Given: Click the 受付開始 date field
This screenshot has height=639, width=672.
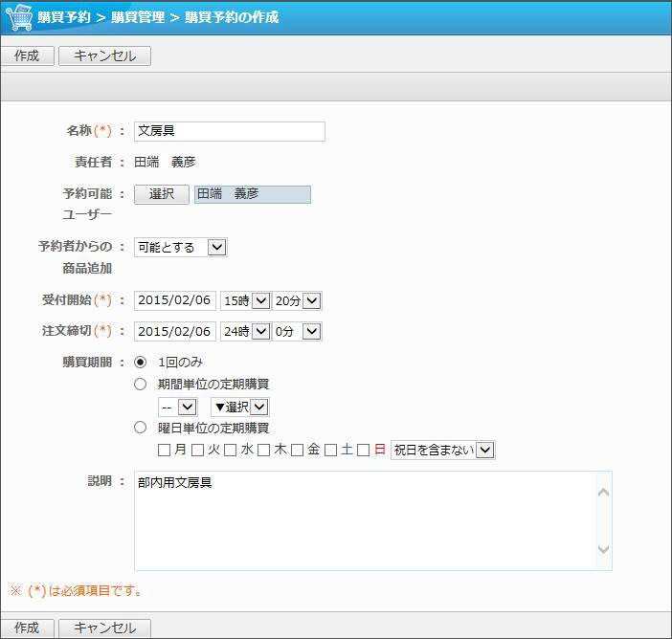Looking at the screenshot, I should pos(175,301).
